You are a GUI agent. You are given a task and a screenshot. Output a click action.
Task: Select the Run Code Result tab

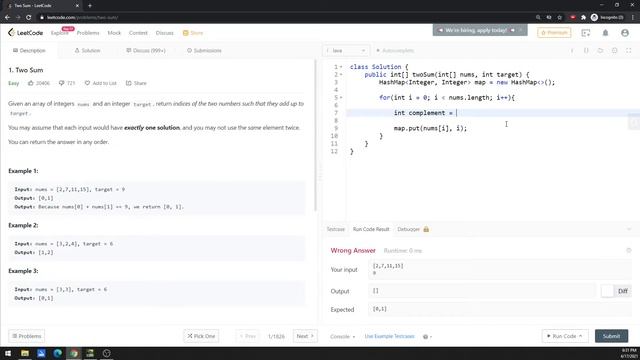click(x=371, y=229)
